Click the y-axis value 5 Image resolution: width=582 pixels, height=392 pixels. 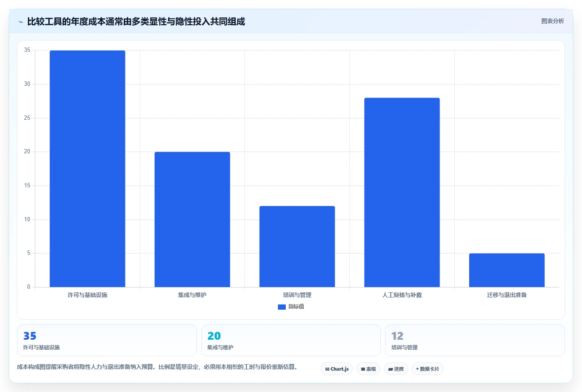pos(29,253)
